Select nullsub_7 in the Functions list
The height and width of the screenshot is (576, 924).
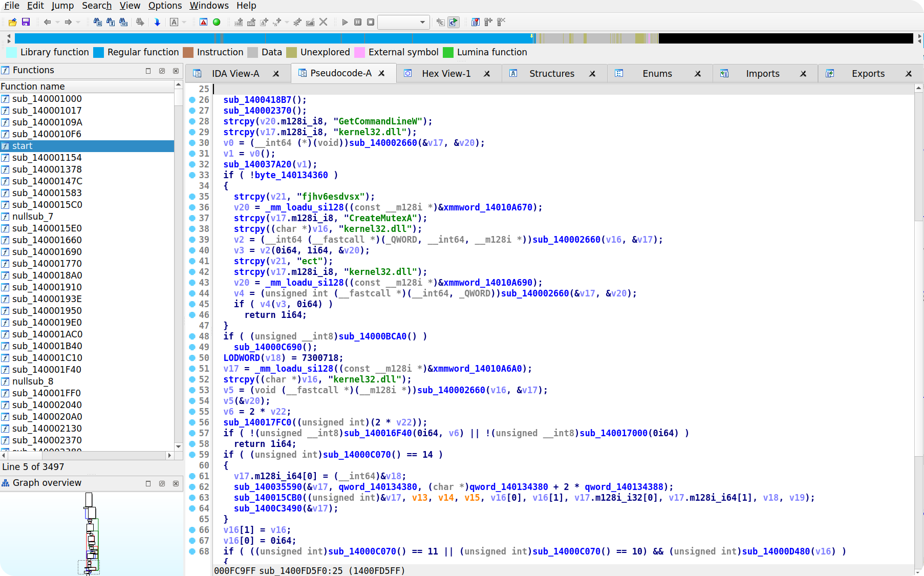click(x=87, y=217)
